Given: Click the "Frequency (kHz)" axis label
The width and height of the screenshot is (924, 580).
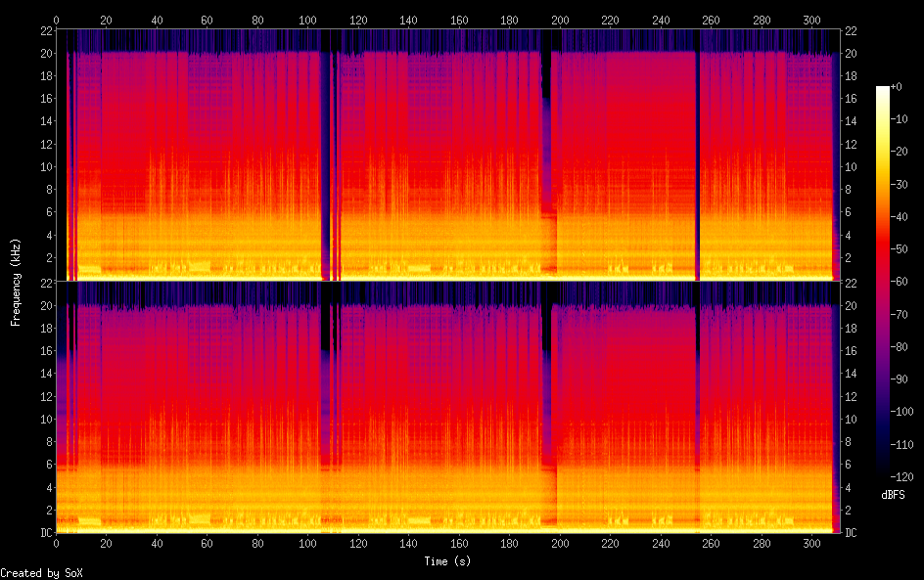Looking at the screenshot, I should point(16,282).
